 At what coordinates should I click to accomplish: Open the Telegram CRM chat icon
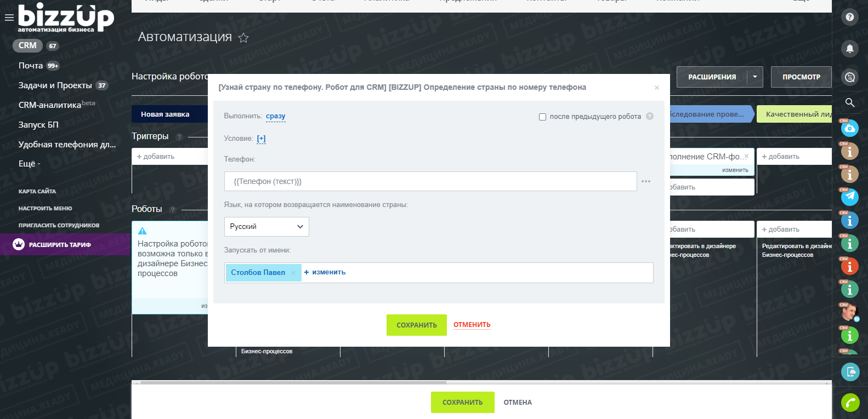[849, 196]
